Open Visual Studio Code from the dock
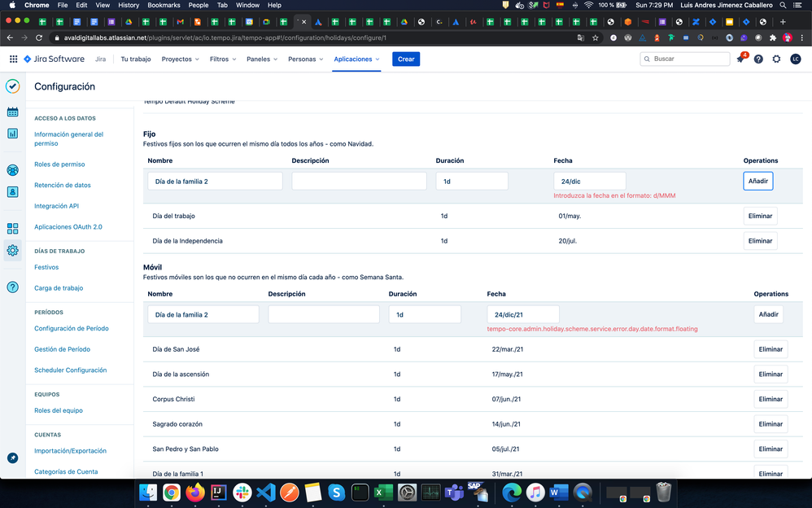Image resolution: width=812 pixels, height=508 pixels. 266,492
